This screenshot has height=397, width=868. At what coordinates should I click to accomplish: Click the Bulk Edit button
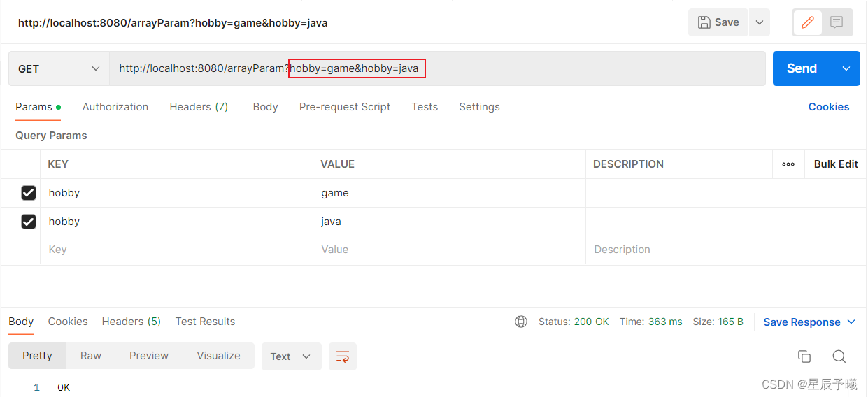836,164
